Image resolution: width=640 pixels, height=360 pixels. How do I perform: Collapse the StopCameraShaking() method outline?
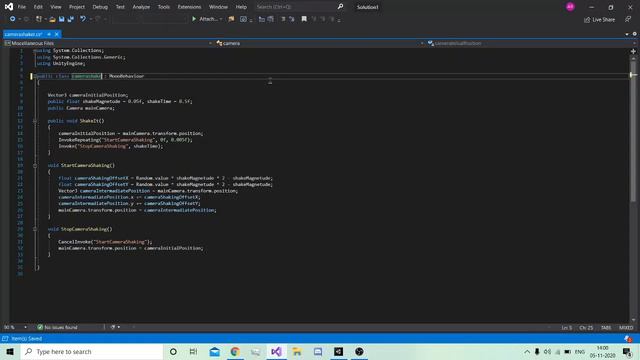click(35, 229)
